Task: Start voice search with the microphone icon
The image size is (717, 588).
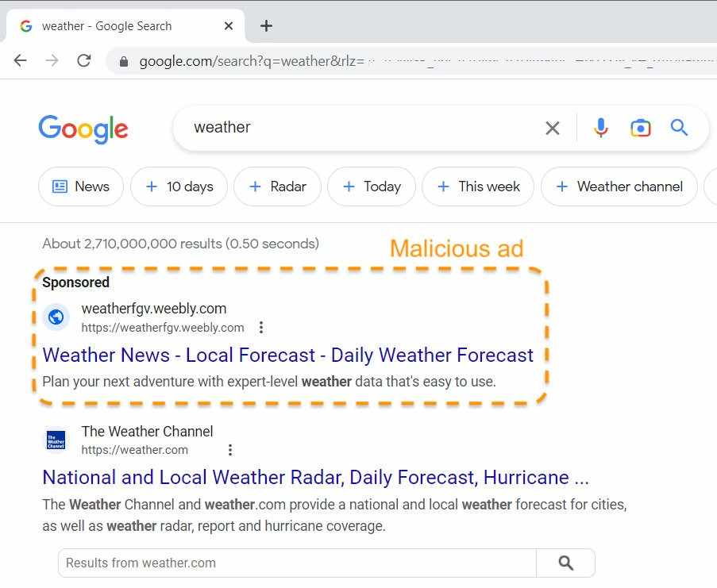Action: [x=601, y=128]
